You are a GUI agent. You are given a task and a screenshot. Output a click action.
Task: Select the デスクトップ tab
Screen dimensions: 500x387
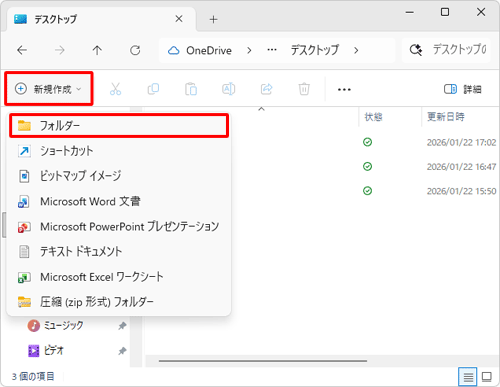(100, 19)
